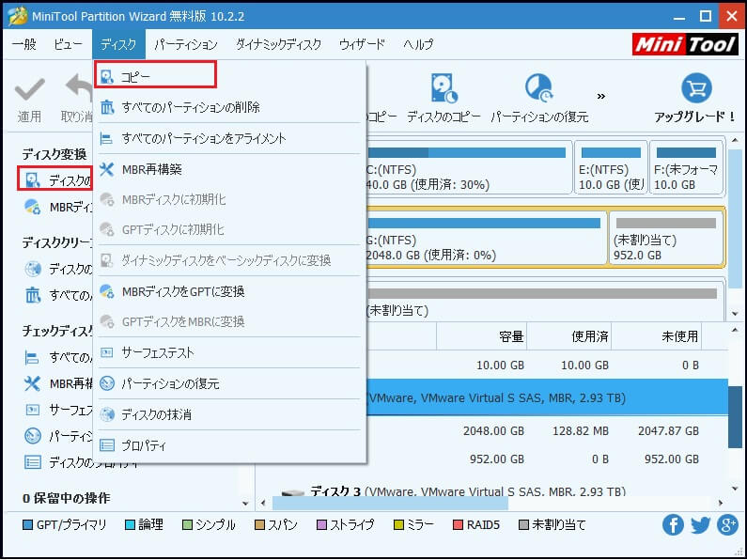Click the delete all partitions trash icon in sidebar

coord(32,295)
